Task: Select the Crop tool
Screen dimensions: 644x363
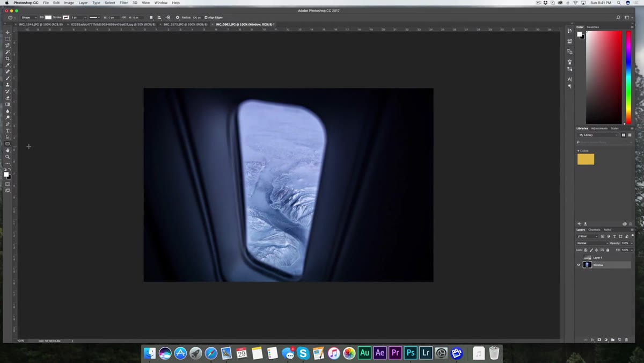Action: (8, 59)
